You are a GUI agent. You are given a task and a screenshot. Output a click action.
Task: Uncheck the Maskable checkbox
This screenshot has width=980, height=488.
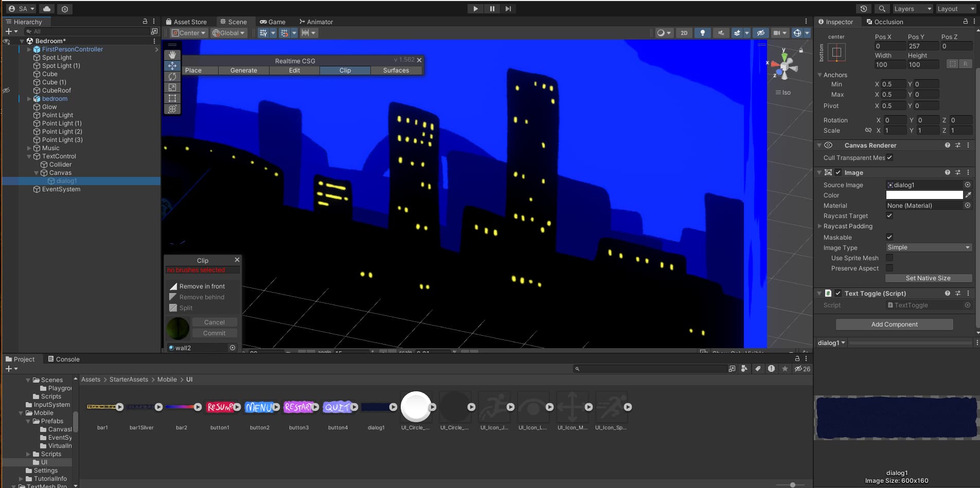click(889, 238)
